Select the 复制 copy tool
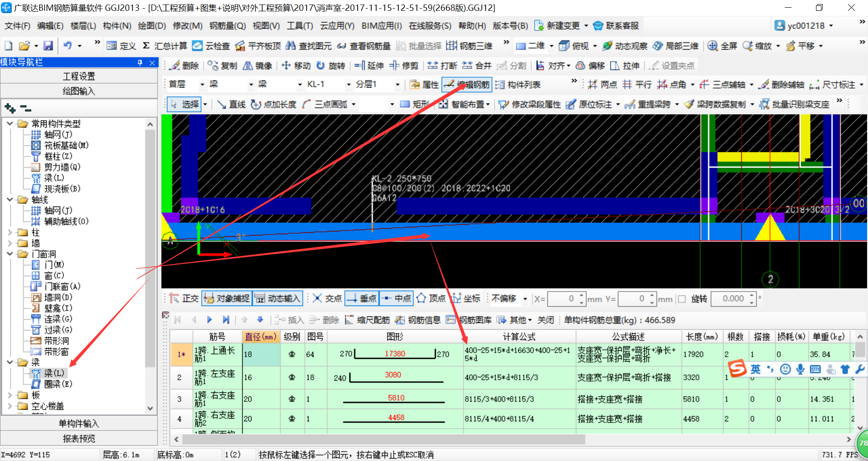The width and height of the screenshot is (868, 461). 222,66
